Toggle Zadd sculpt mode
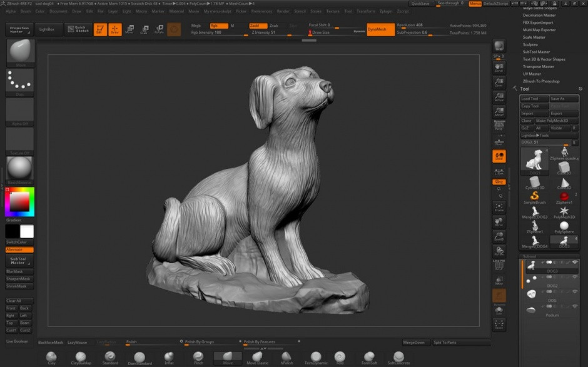The image size is (588, 367). (x=258, y=26)
